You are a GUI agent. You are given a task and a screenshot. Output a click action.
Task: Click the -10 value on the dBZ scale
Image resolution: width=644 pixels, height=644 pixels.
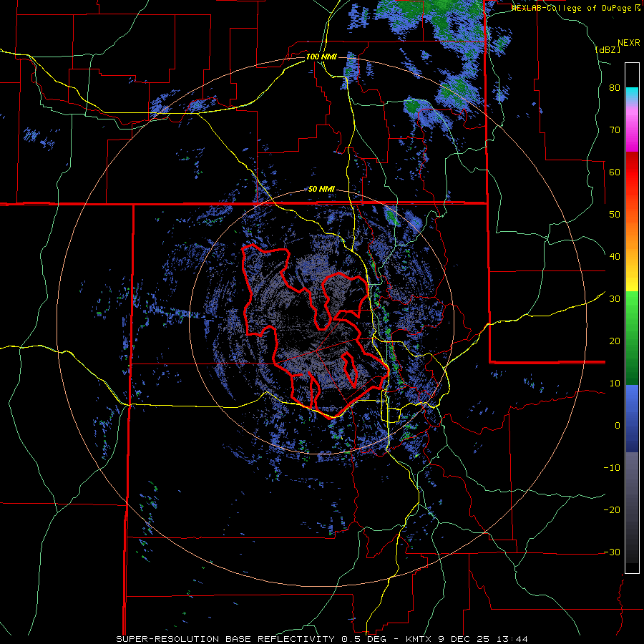point(612,468)
